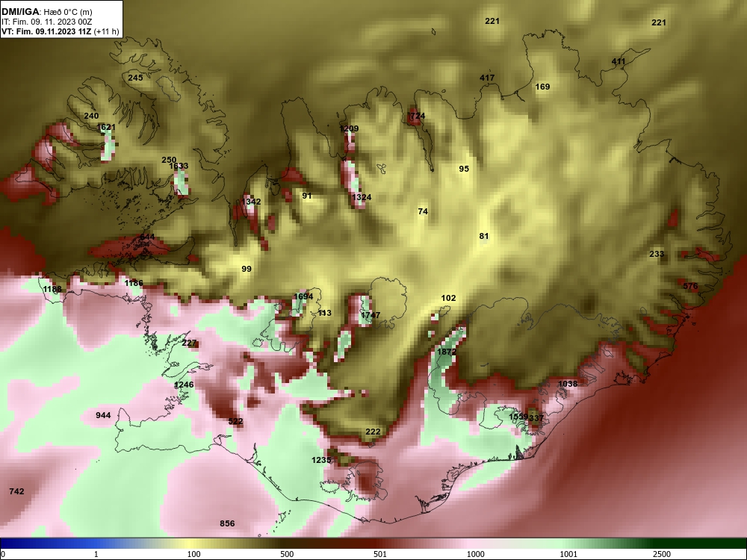Click the 250 value on the map

[169, 160]
